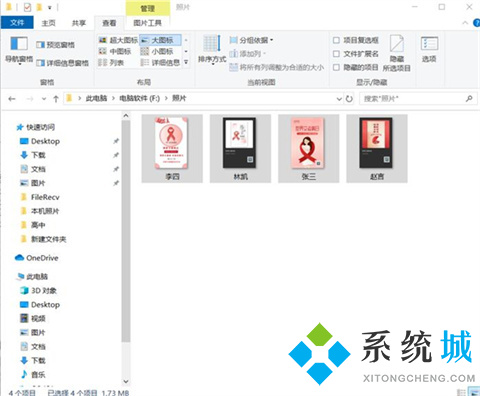Toggle the 详细信息窗格 pane

[x=63, y=63]
